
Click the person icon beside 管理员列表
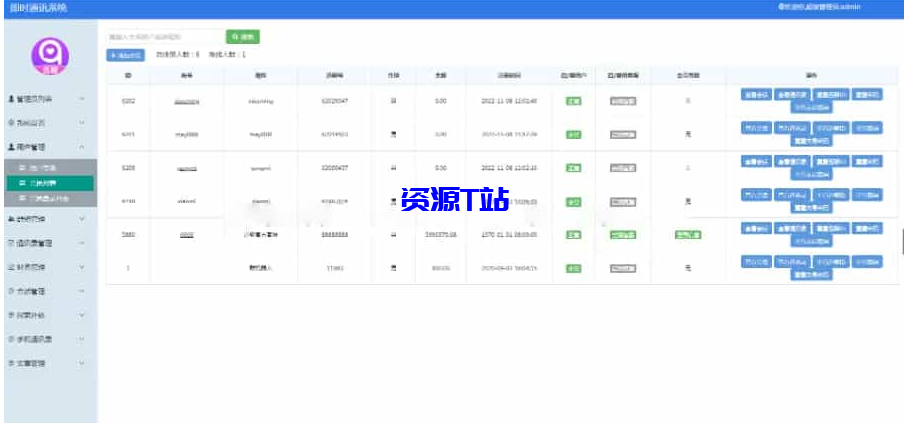click(11, 99)
